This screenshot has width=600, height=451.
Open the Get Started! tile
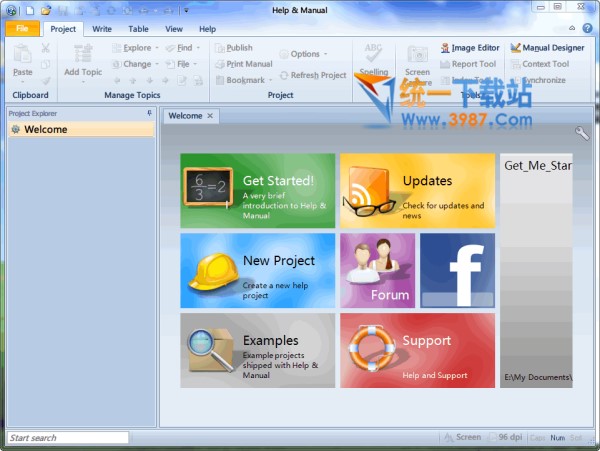258,191
